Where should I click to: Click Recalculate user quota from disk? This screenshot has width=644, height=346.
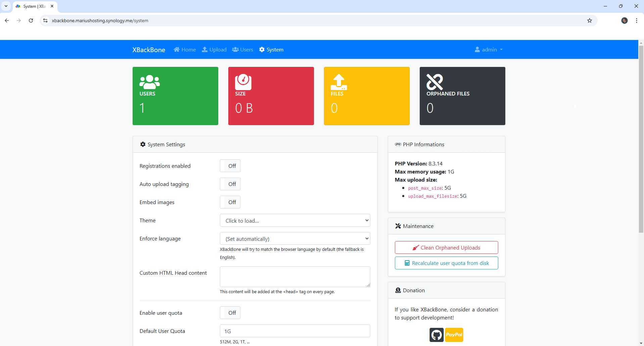tap(446, 263)
